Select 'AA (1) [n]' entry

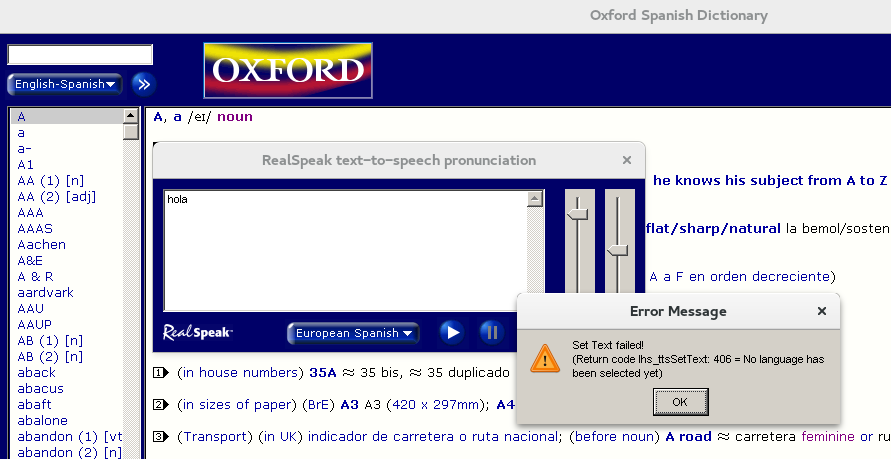click(51, 180)
